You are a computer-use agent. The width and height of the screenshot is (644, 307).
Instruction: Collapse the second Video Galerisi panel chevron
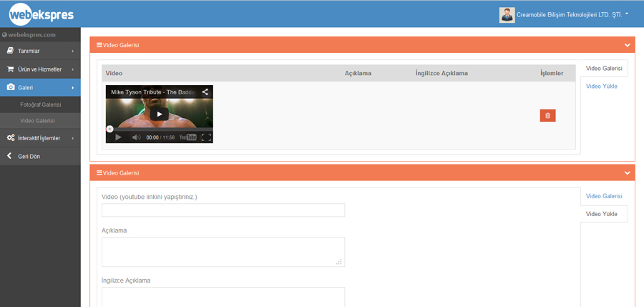(x=628, y=173)
